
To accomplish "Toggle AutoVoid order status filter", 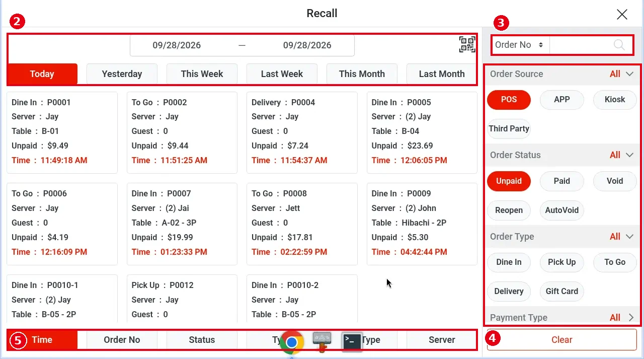I will (562, 210).
